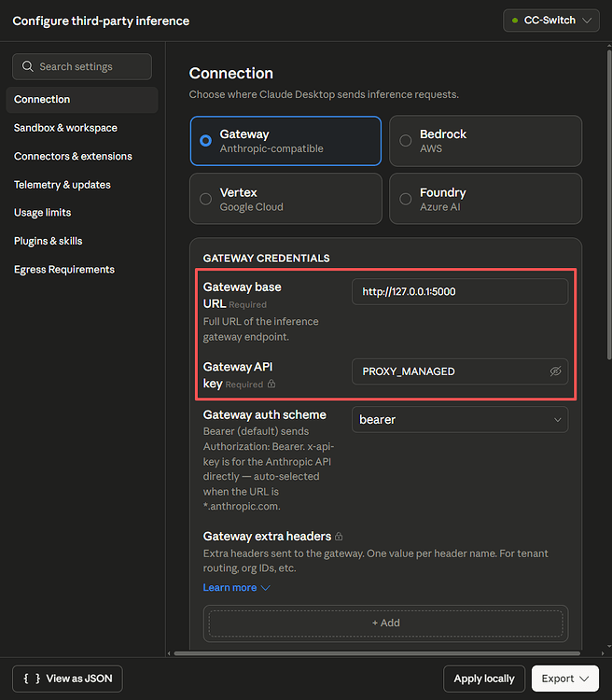Click the GATEWAY CREDENTIALS heading
The width and height of the screenshot is (612, 700).
pos(267,258)
